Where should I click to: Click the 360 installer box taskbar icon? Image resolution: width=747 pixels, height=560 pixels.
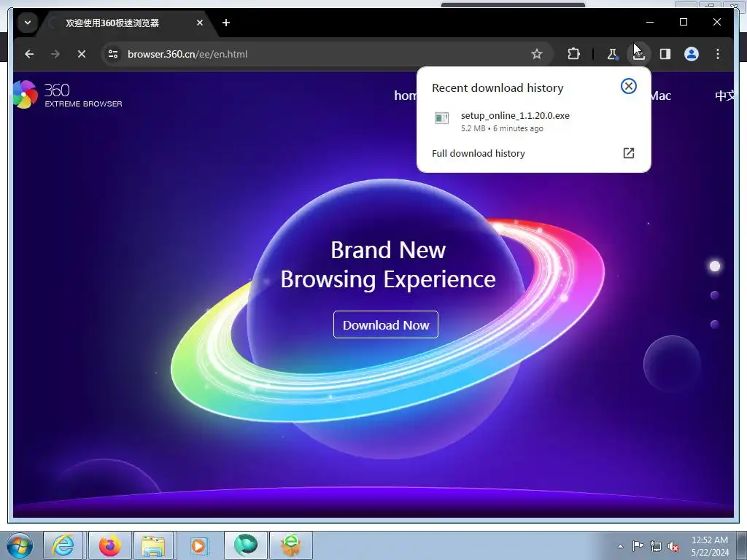click(x=292, y=545)
